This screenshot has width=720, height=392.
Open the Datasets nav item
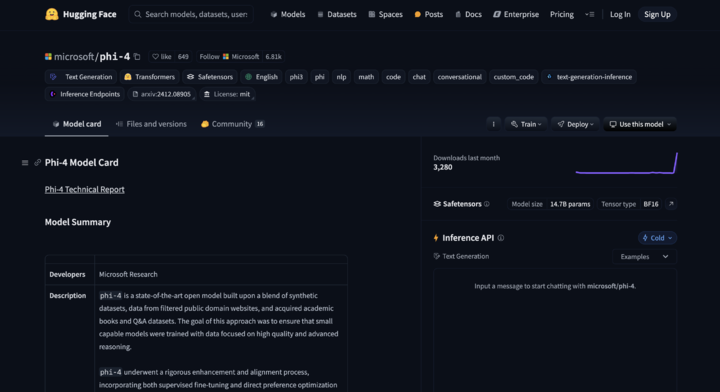pos(337,14)
